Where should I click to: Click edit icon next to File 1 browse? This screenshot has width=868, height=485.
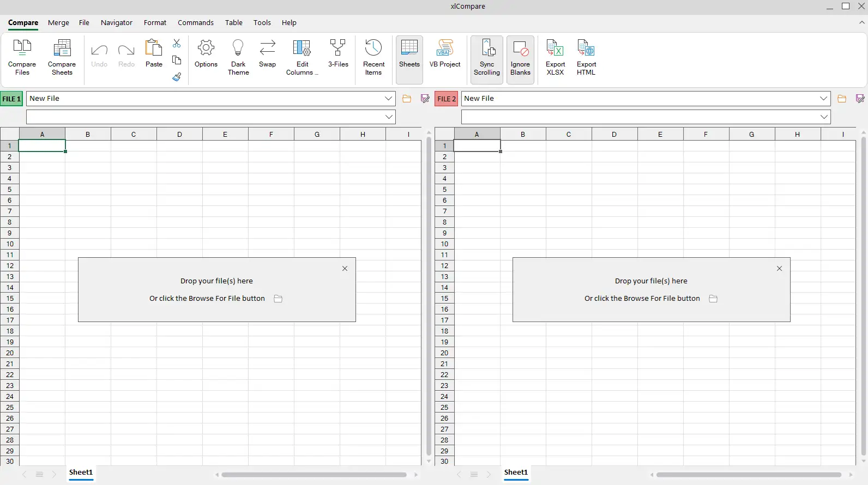click(425, 99)
